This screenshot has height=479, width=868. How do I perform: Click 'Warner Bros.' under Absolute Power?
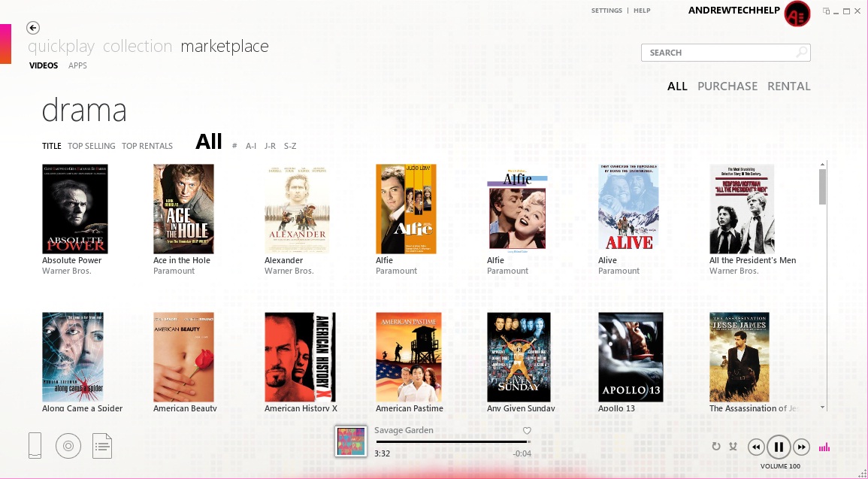click(66, 271)
